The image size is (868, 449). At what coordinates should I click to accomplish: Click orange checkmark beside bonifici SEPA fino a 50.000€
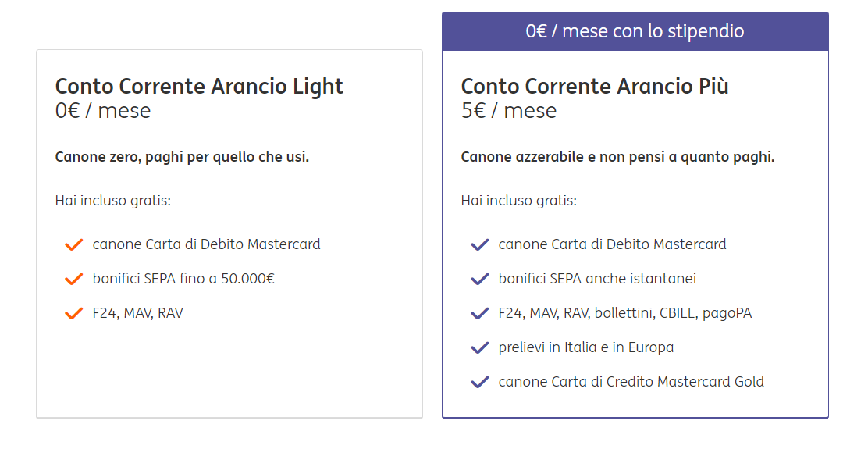pyautogui.click(x=74, y=280)
